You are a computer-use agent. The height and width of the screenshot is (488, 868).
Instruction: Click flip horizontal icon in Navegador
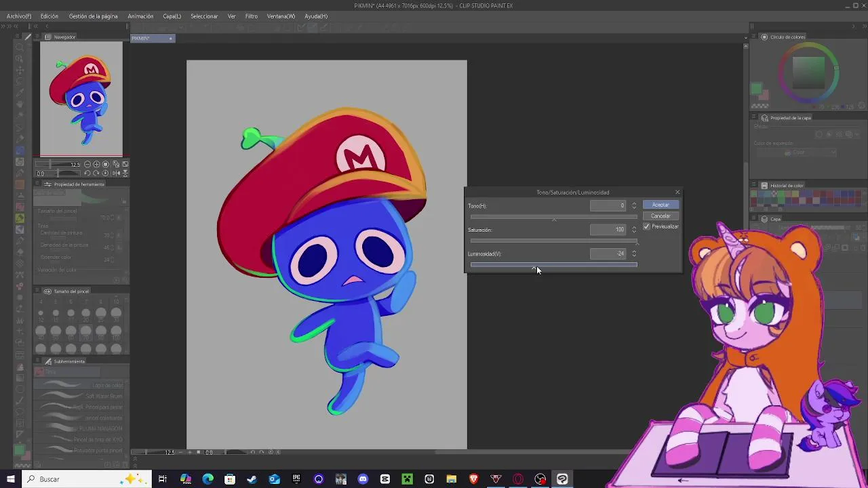pyautogui.click(x=116, y=174)
